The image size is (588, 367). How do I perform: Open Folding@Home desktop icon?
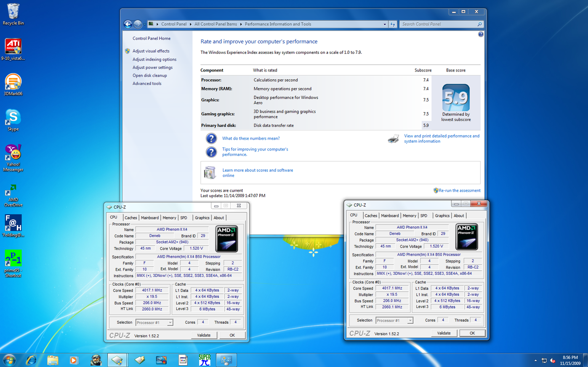pyautogui.click(x=13, y=226)
